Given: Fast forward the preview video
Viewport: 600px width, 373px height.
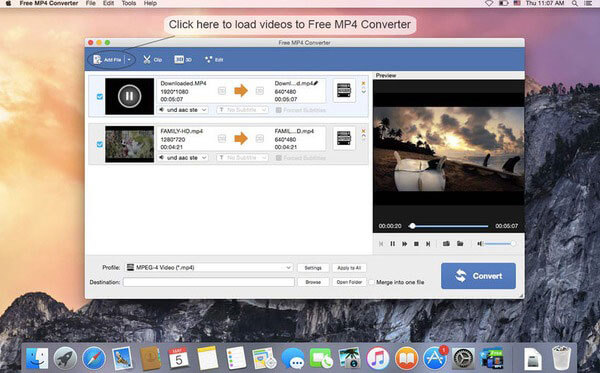Looking at the screenshot, I should [404, 244].
